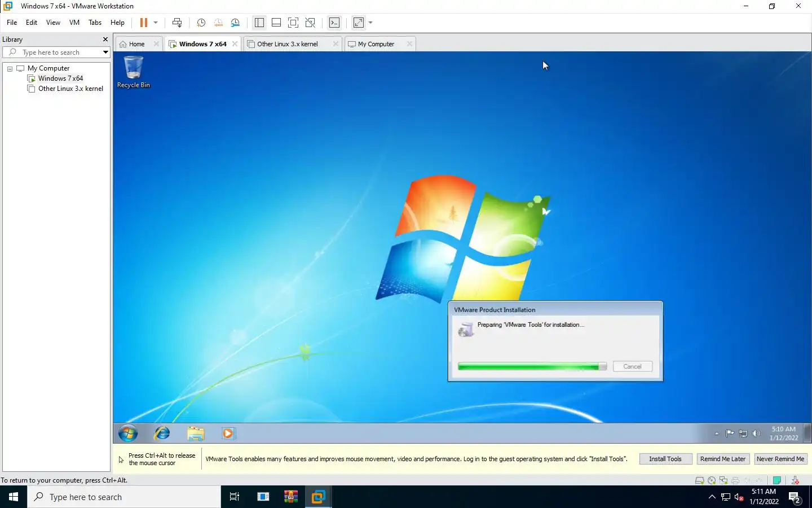The width and height of the screenshot is (812, 508).
Task: Show hidden icons in the guest tray
Action: pos(717,433)
